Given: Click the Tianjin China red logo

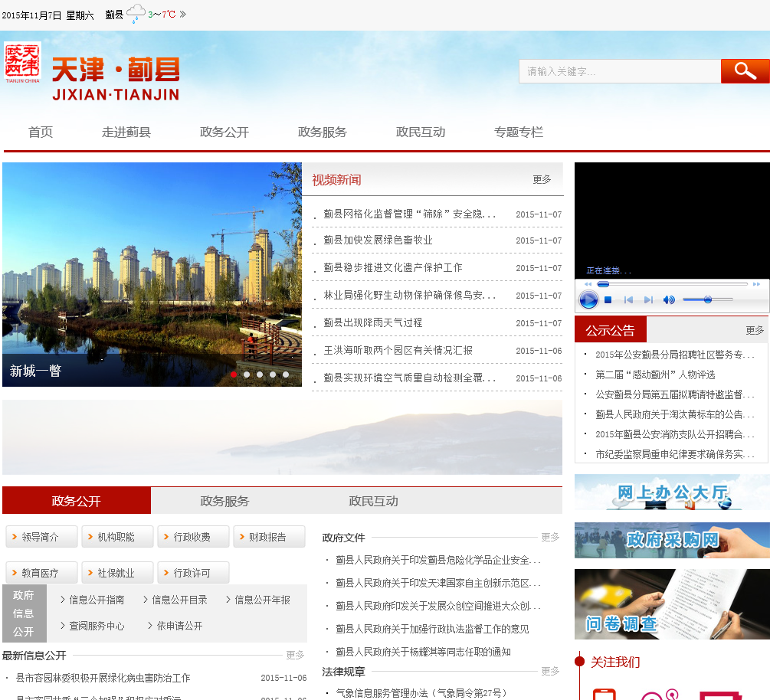Looking at the screenshot, I should click(x=22, y=62).
